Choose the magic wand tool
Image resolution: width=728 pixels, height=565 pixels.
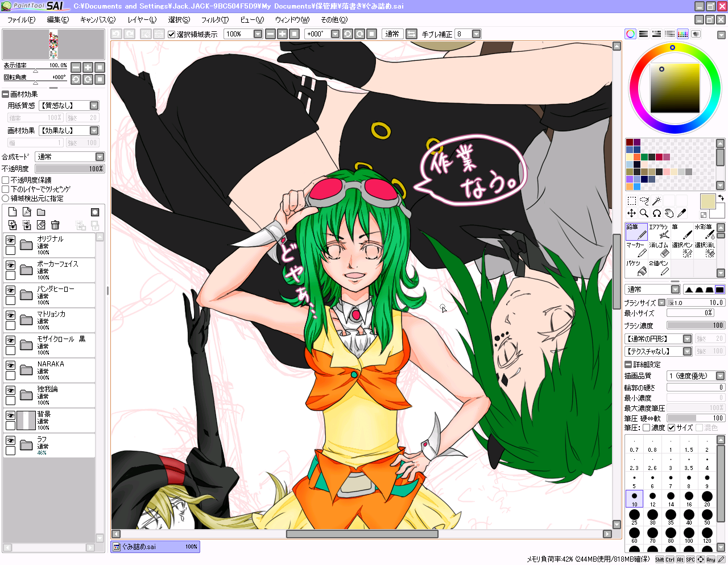[656, 200]
